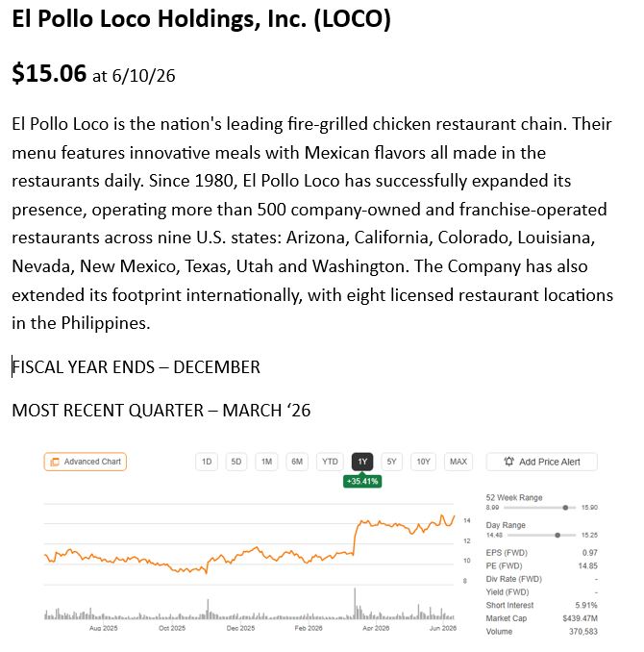644x652 pixels.
Task: Click Add Price Alert button
Action: (542, 462)
